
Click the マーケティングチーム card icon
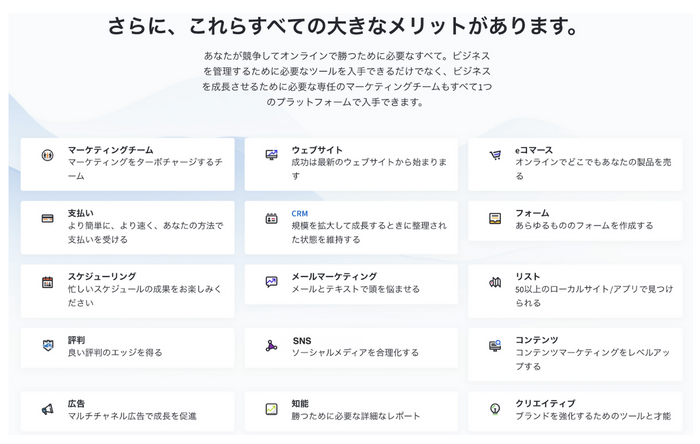47,155
